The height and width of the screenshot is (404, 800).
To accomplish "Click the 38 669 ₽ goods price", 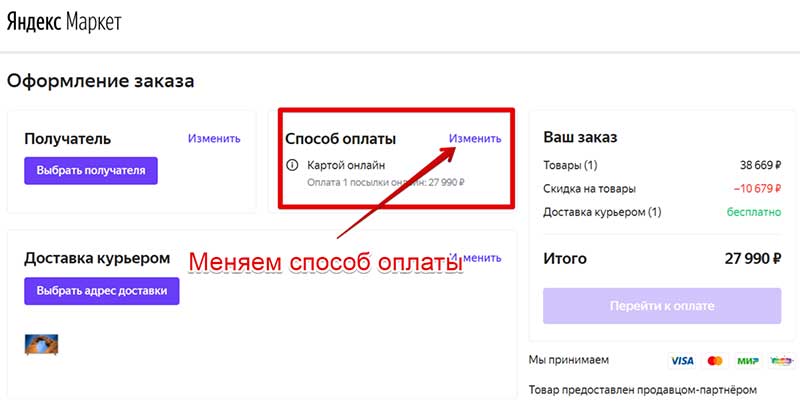I will click(x=760, y=165).
